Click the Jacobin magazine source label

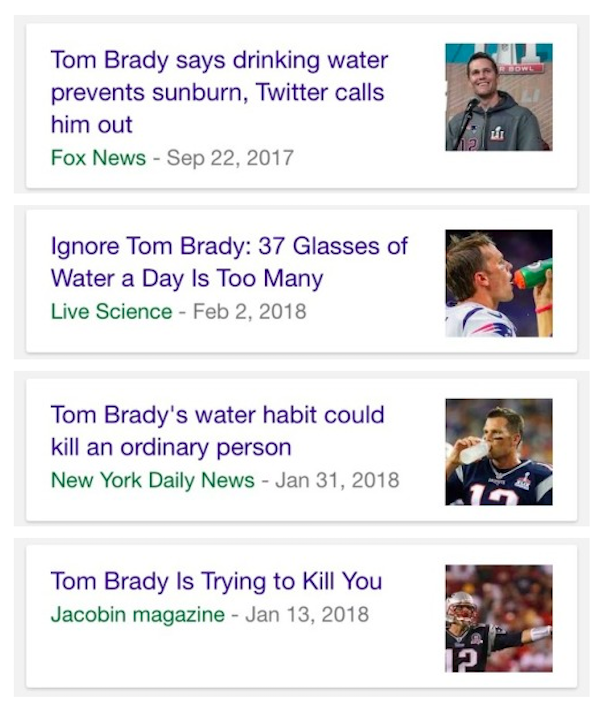[x=137, y=615]
